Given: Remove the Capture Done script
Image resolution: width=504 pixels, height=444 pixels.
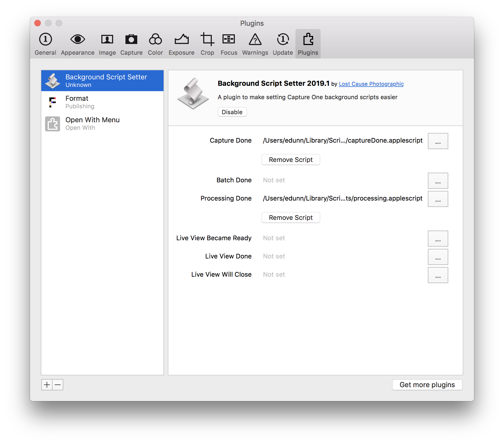Looking at the screenshot, I should [291, 160].
